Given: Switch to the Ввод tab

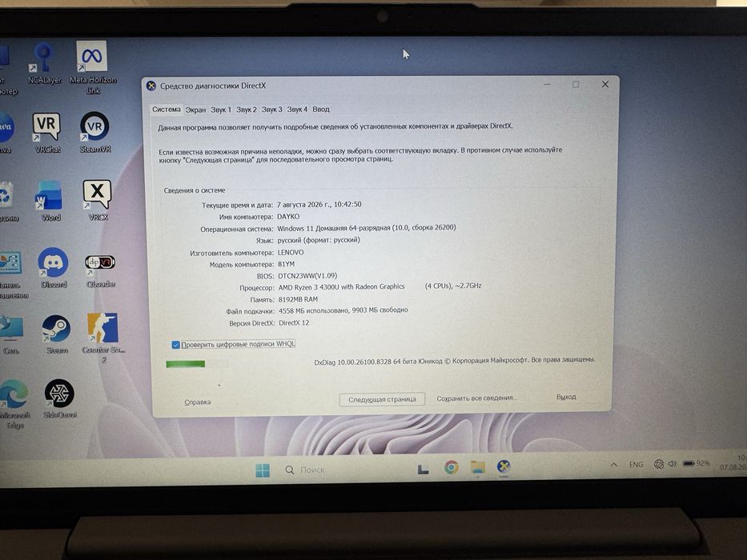Looking at the screenshot, I should tap(320, 109).
